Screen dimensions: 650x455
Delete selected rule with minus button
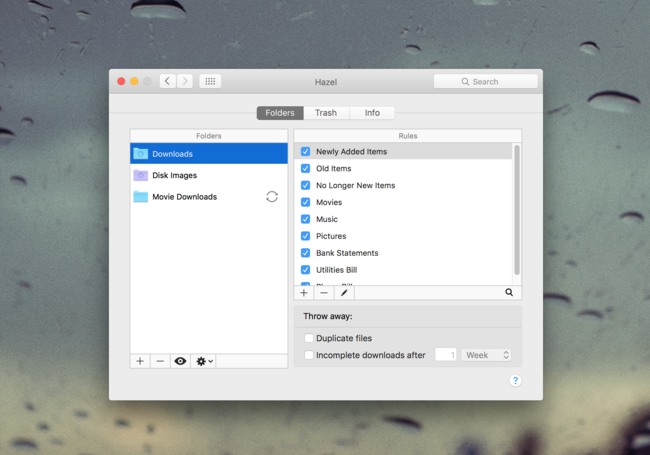(324, 293)
